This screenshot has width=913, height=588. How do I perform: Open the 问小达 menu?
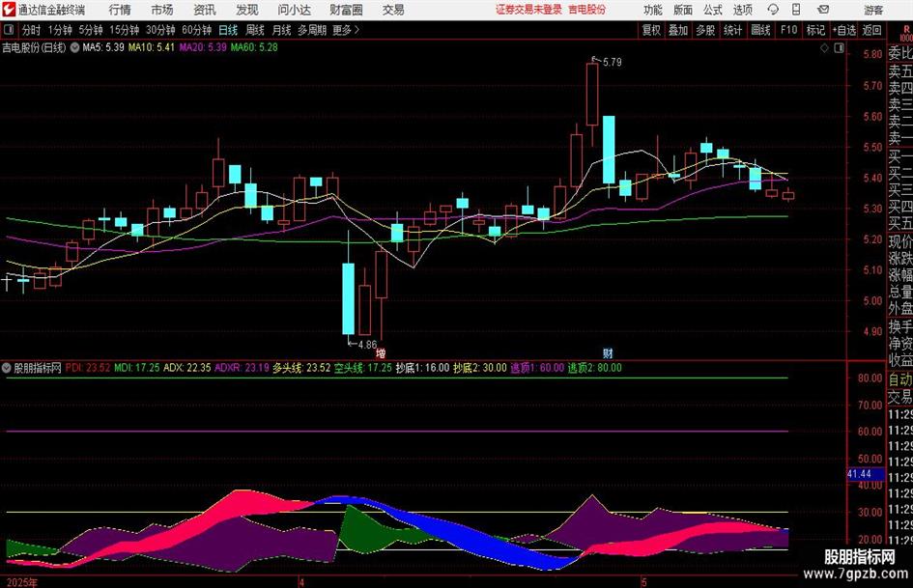point(294,10)
